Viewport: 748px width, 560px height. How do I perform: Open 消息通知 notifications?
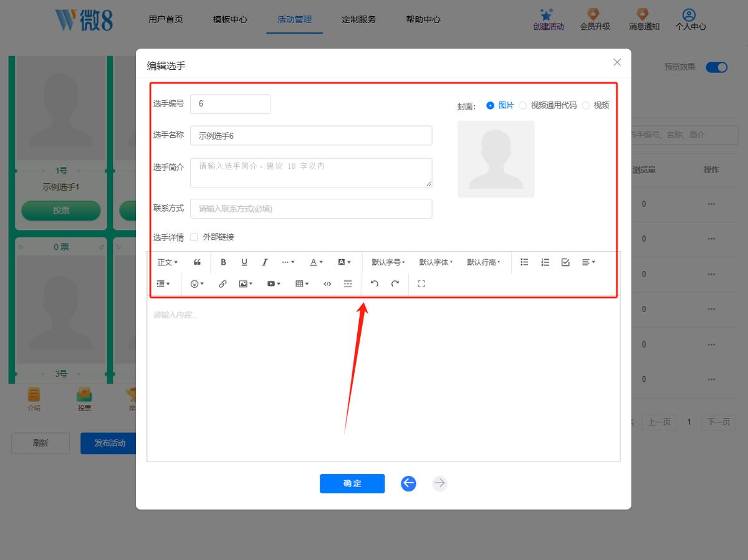[644, 19]
